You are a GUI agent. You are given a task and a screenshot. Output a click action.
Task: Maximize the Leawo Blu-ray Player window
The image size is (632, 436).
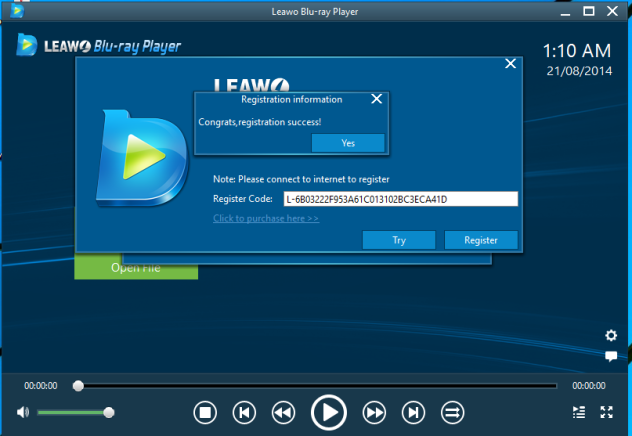(589, 11)
